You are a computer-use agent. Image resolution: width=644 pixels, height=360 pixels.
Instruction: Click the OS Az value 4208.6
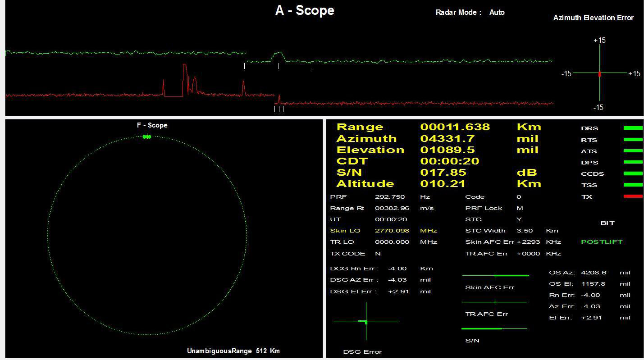tap(594, 273)
